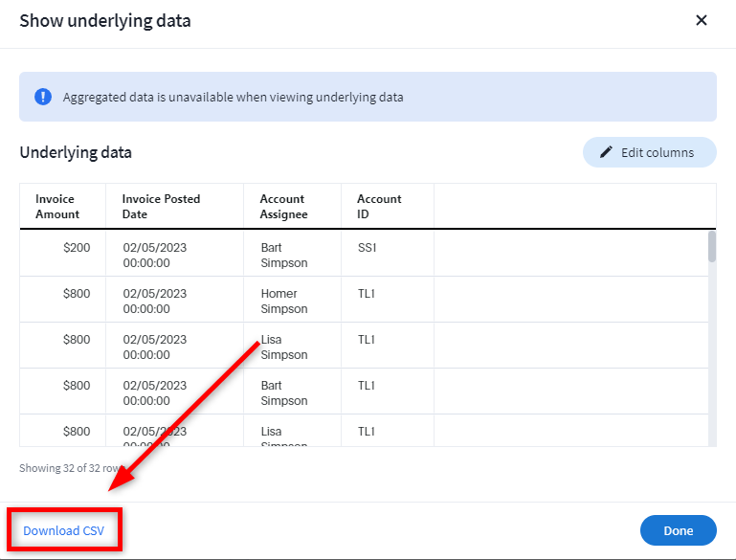The width and height of the screenshot is (736, 560).
Task: Click TLI in the Homer Simpson row
Action: pyautogui.click(x=367, y=294)
